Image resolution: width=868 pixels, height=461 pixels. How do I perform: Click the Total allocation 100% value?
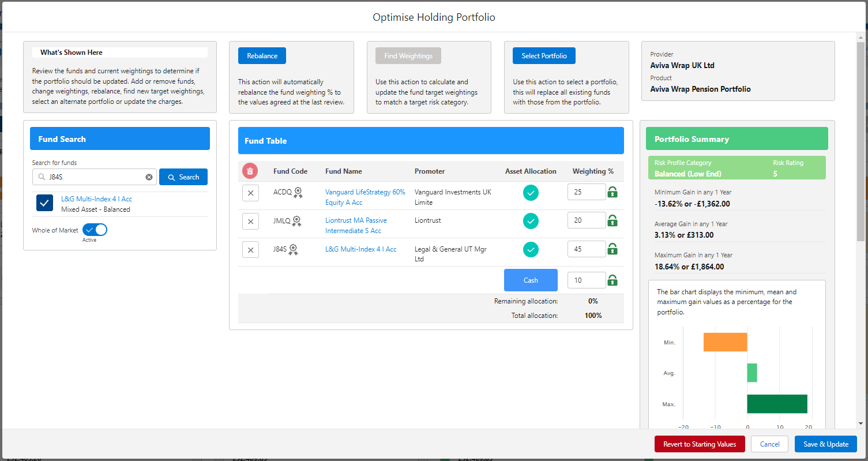tap(593, 316)
